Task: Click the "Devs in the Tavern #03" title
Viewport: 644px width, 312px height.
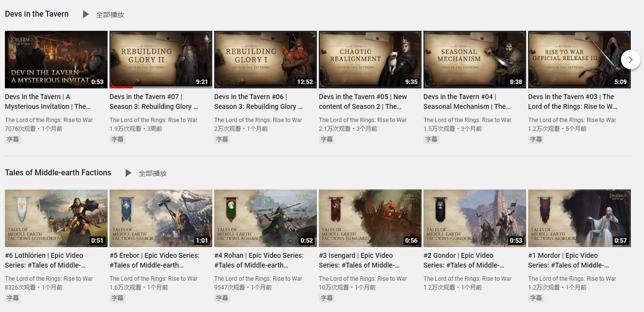Action: (573, 102)
